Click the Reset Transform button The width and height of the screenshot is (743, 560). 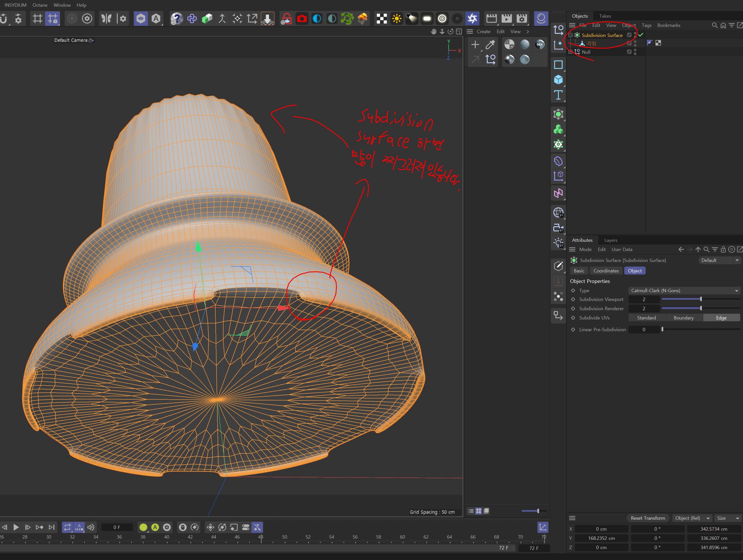(x=648, y=518)
